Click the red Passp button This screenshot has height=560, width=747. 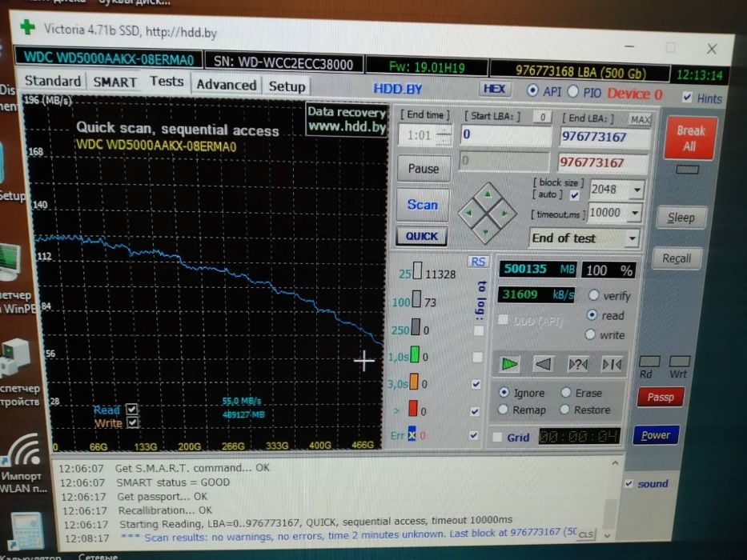tap(661, 397)
